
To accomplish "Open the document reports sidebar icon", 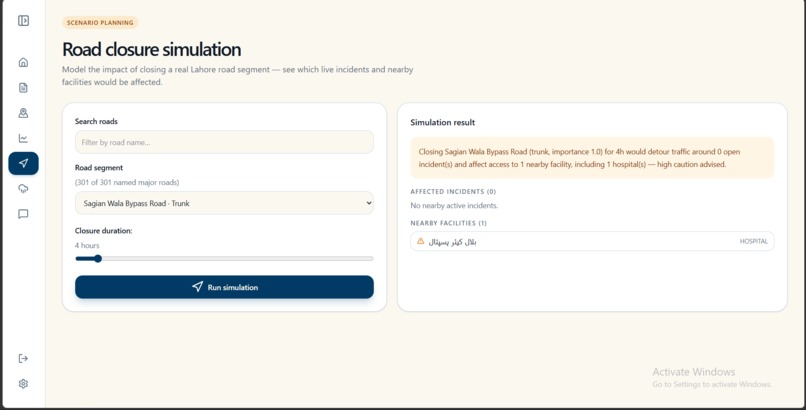I will point(23,87).
